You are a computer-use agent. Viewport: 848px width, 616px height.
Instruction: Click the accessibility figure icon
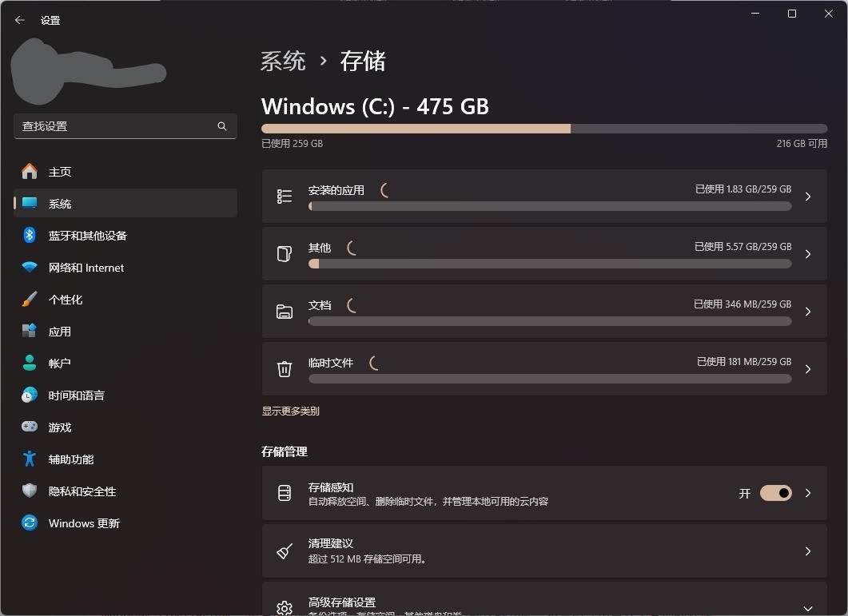[30, 459]
